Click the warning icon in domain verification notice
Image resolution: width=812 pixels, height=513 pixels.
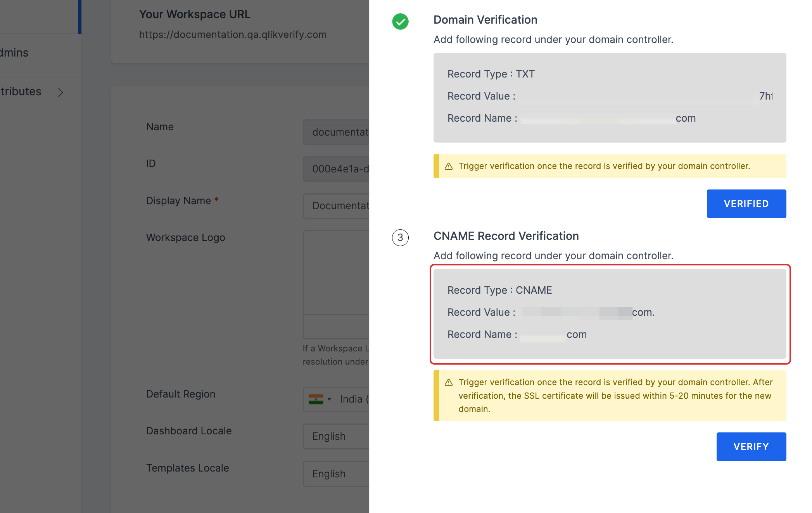coord(449,166)
